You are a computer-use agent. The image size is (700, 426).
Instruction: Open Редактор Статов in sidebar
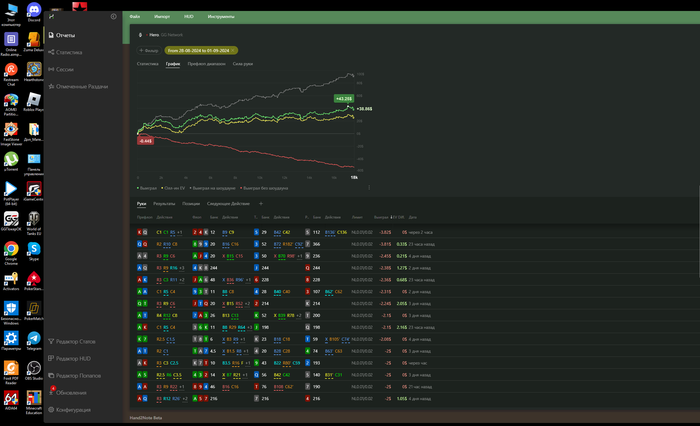point(72,341)
